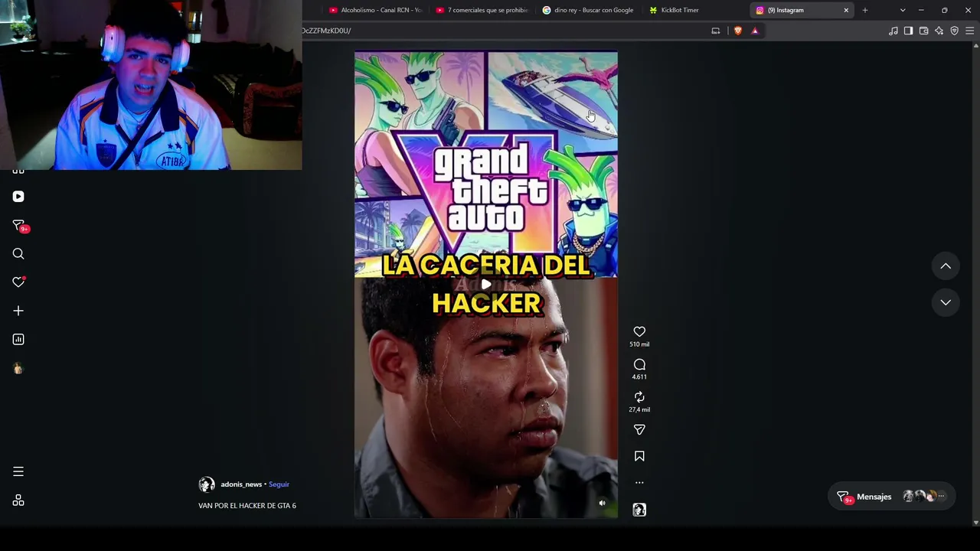The width and height of the screenshot is (980, 551).
Task: Click the page scrollbar down arrow
Action: click(x=975, y=523)
